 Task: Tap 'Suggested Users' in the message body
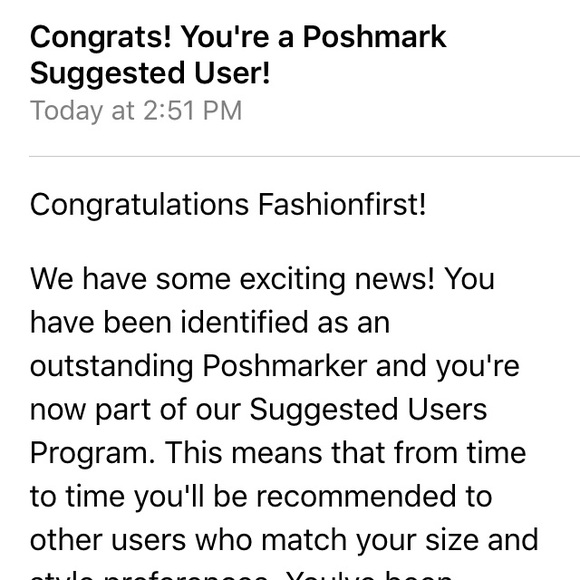click(x=368, y=411)
